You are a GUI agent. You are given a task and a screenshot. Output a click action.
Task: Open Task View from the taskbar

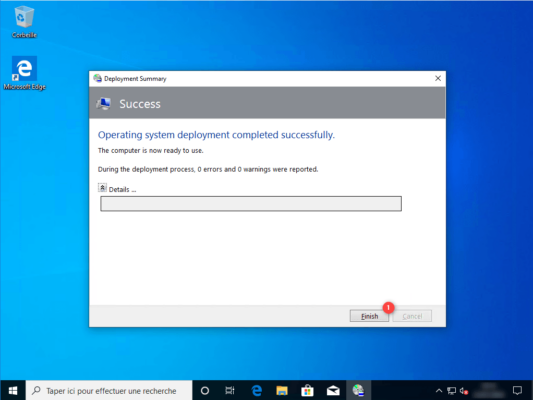(x=230, y=390)
